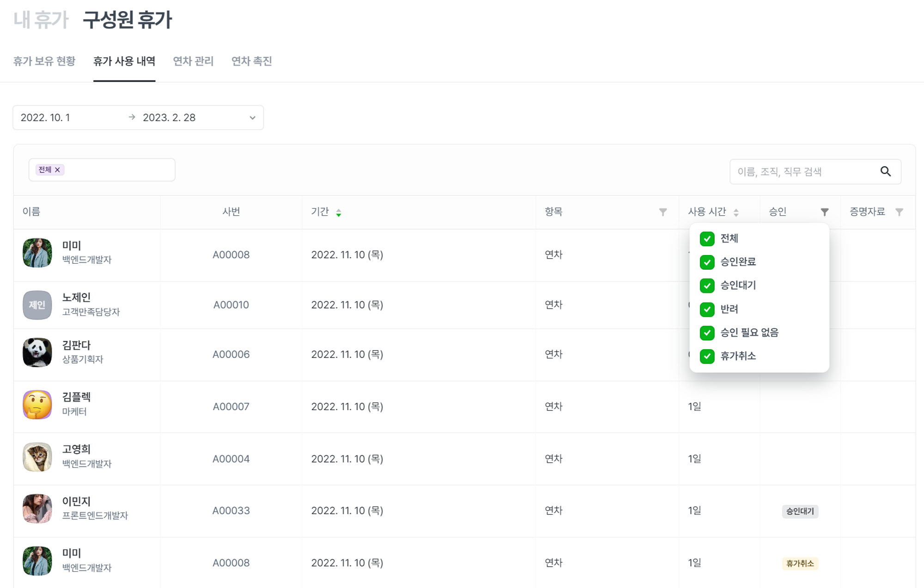924x588 pixels.
Task: Sort by 사용 시간 column arrows
Action: [736, 212]
